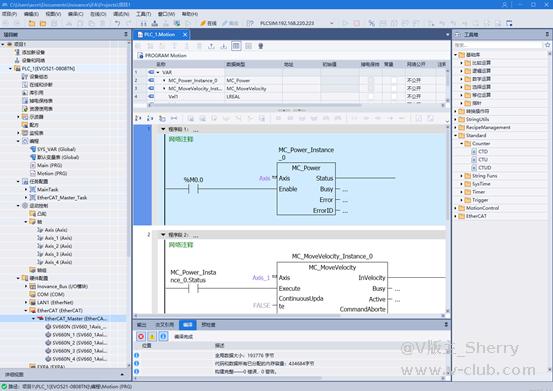This screenshot has height=391, width=553.
Task: Select SV660N_3 slave device in tree
Action: [x=79, y=351]
